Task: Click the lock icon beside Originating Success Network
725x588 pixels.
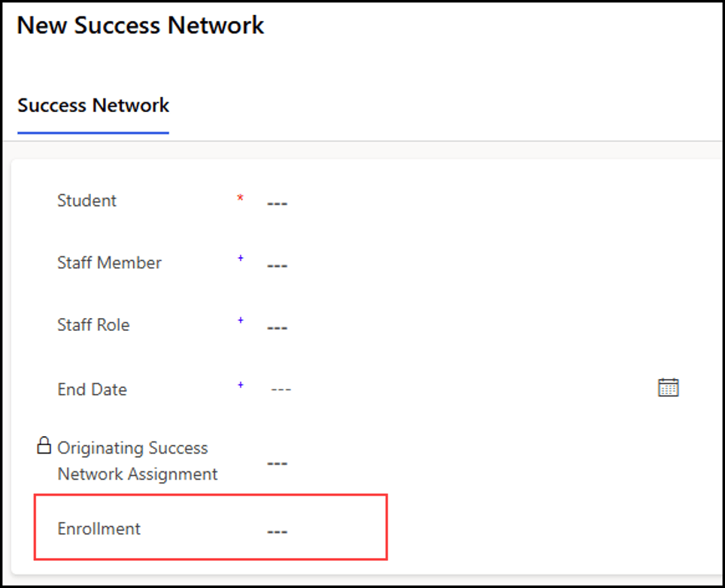Action: 44,446
